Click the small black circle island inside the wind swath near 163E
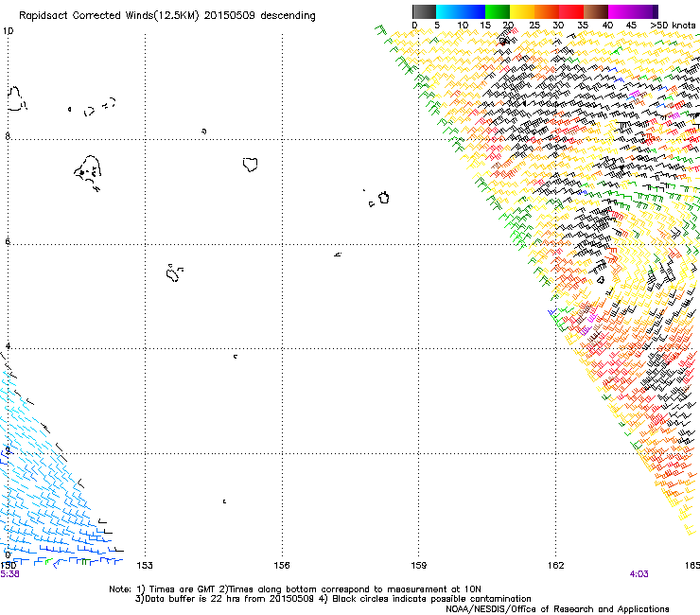Viewport: 700px width, 615px height. pos(601,280)
